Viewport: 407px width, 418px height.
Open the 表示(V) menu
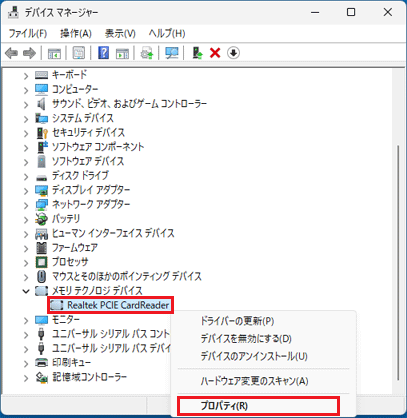click(120, 33)
